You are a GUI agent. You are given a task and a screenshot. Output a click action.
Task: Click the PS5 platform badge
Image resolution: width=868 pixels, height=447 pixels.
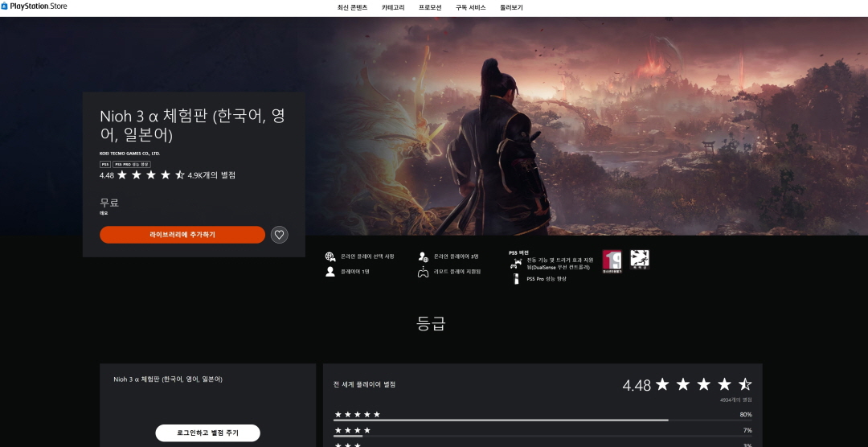(105, 165)
